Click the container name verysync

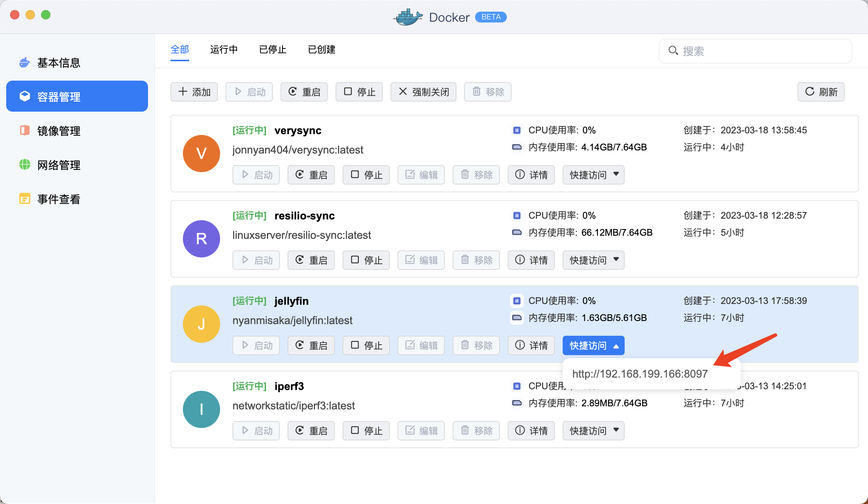(x=298, y=131)
